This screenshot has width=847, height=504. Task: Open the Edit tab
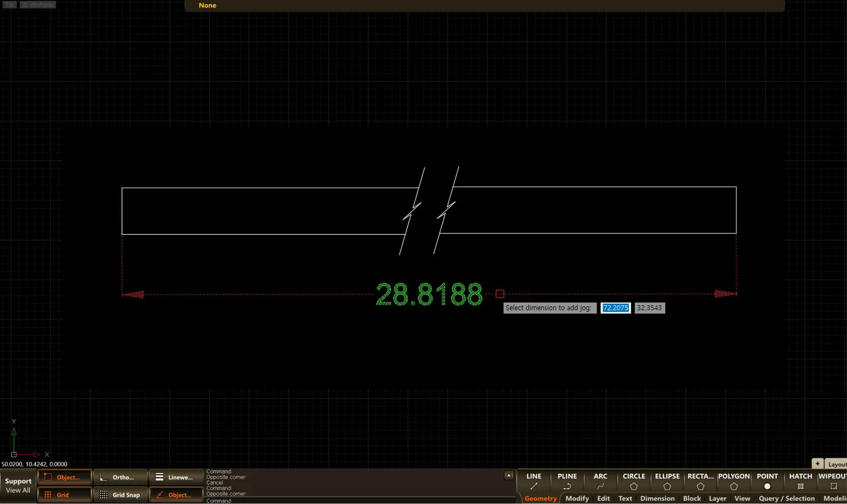(x=604, y=498)
